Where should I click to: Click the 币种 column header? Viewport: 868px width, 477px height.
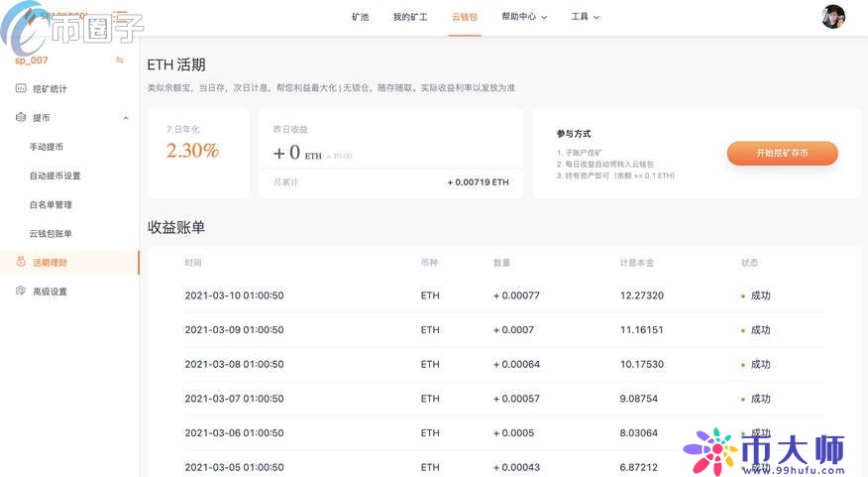[429, 263]
